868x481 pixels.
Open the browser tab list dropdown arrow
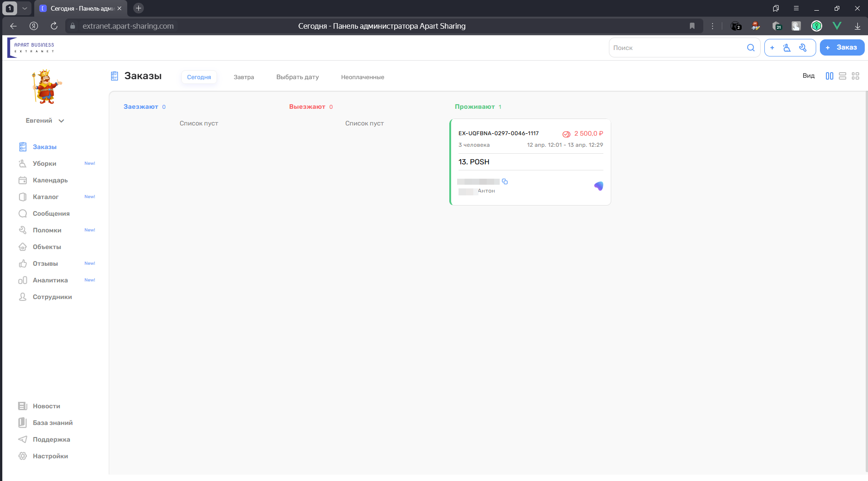pyautogui.click(x=25, y=8)
